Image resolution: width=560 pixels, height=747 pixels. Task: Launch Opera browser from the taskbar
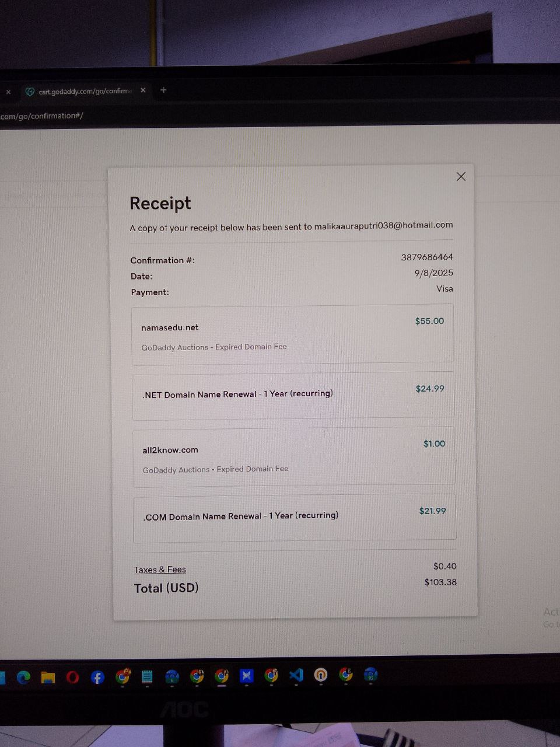coord(72,677)
